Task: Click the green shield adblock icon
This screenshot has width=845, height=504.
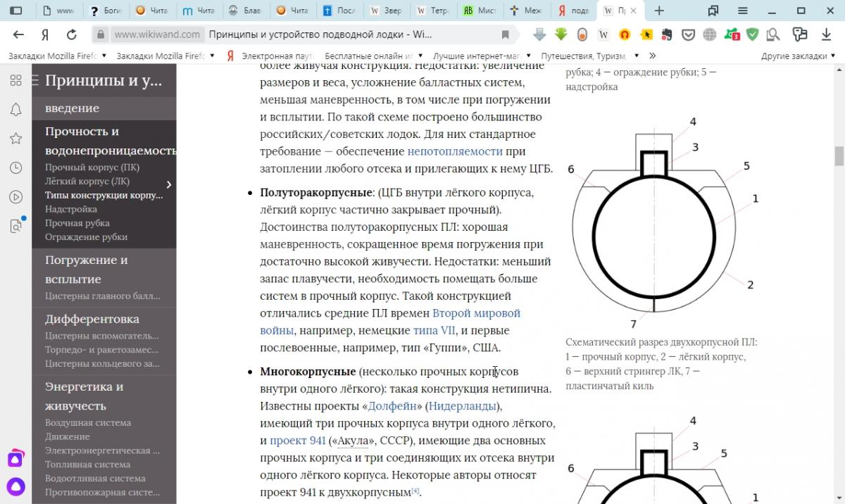Action: [x=752, y=34]
